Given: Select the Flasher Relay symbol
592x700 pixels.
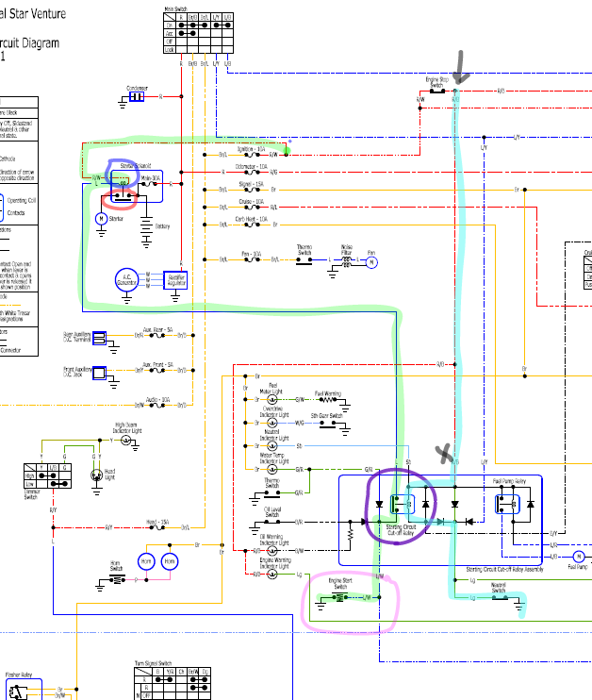Looking at the screenshot, I should click(x=18, y=692).
